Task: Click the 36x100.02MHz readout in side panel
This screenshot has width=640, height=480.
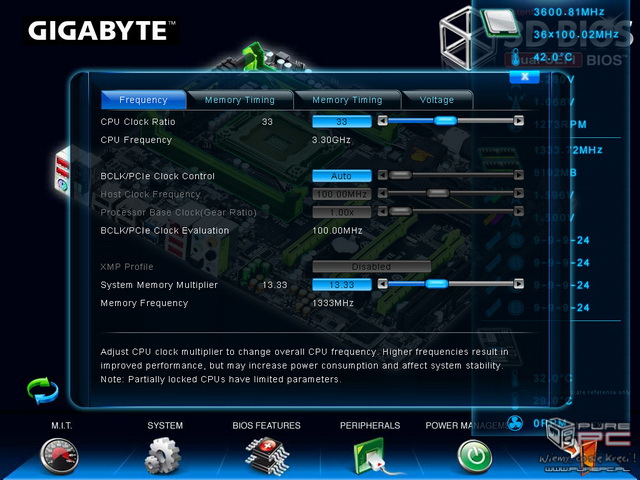Action: click(576, 34)
